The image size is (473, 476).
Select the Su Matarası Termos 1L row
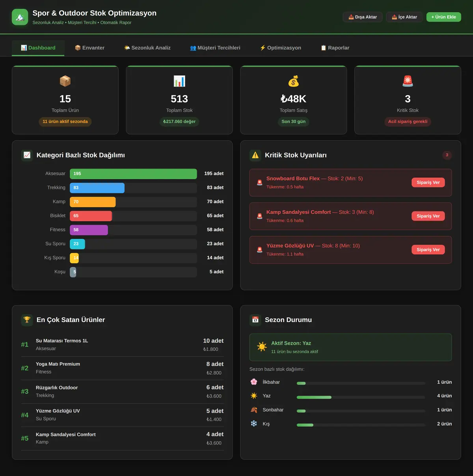[x=122, y=345]
